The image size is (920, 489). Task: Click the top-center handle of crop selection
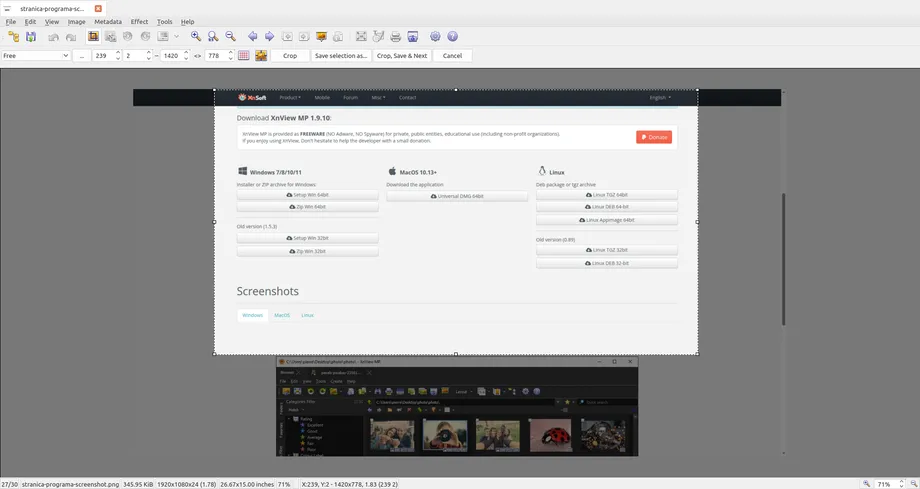tap(456, 90)
